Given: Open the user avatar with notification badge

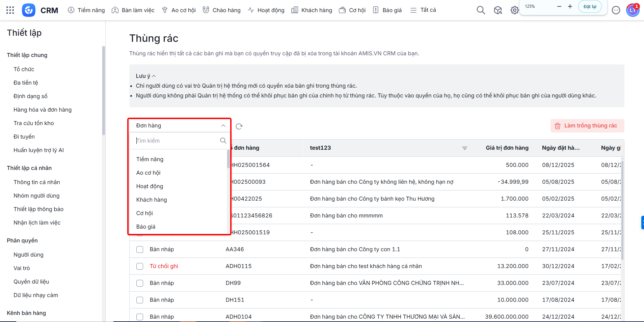Looking at the screenshot, I should (x=633, y=10).
